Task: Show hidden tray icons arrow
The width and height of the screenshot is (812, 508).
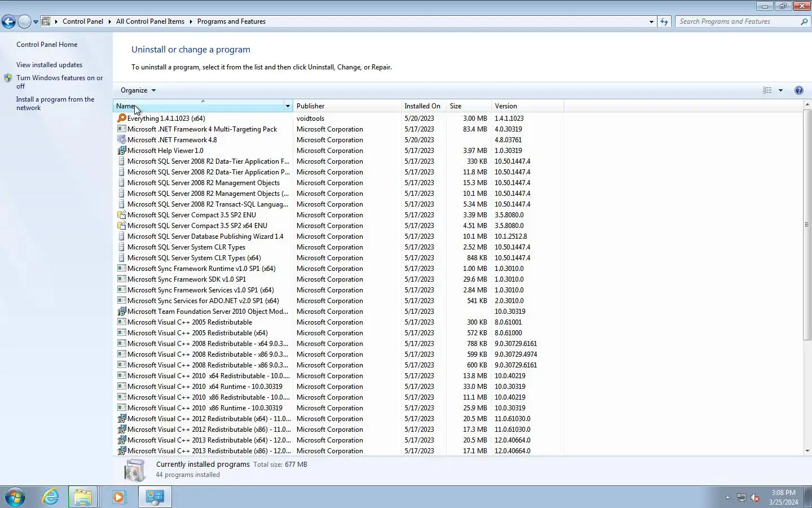Action: 727,497
